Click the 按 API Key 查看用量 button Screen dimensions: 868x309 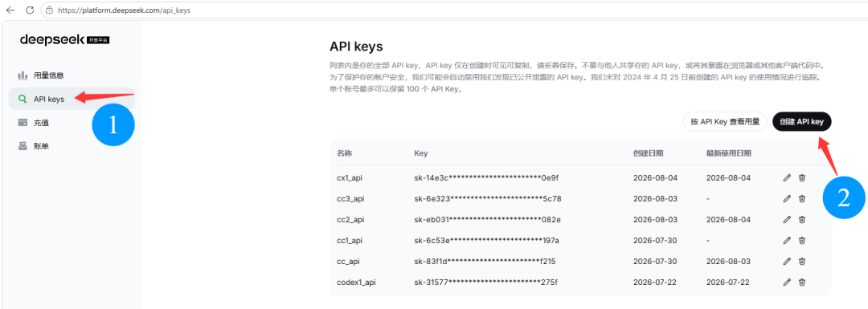click(x=725, y=122)
